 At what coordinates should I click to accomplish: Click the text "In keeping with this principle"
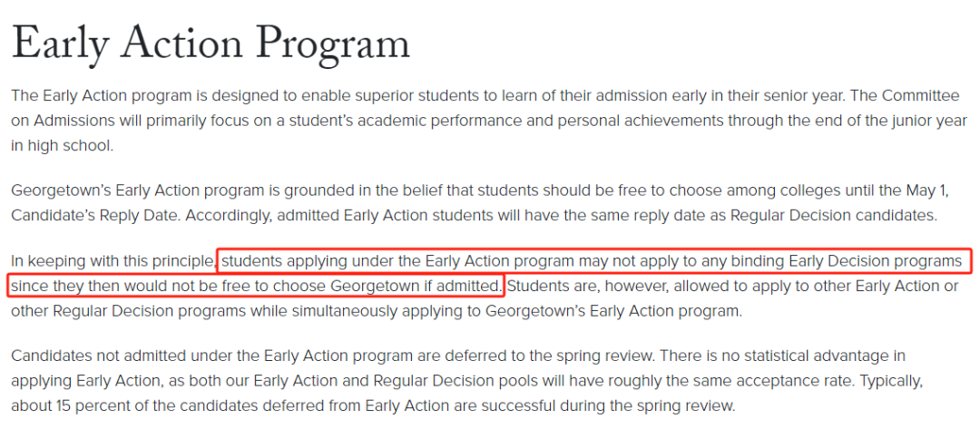[113, 261]
